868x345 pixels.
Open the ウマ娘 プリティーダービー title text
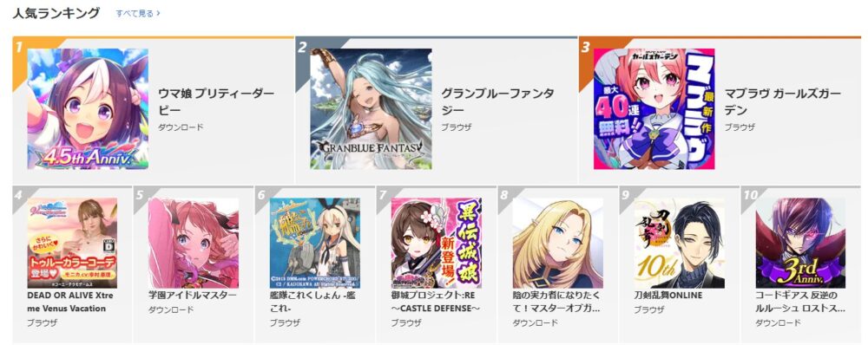tap(216, 101)
